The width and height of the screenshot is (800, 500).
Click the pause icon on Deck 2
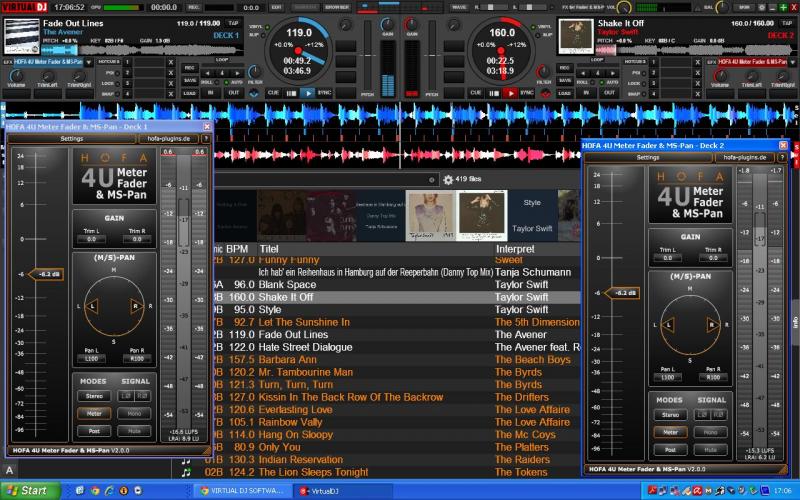click(x=491, y=92)
